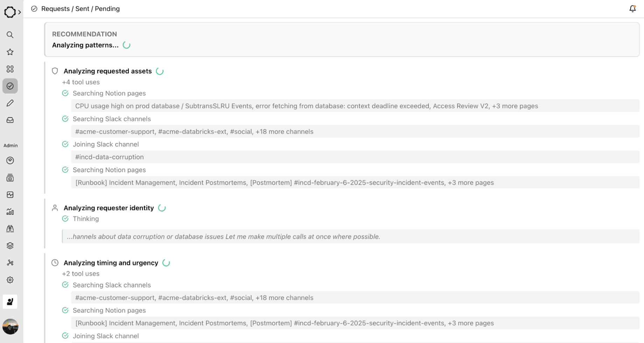This screenshot has height=343, width=644.
Task: Open the stacked archive box icon in sidebar
Action: (10, 178)
